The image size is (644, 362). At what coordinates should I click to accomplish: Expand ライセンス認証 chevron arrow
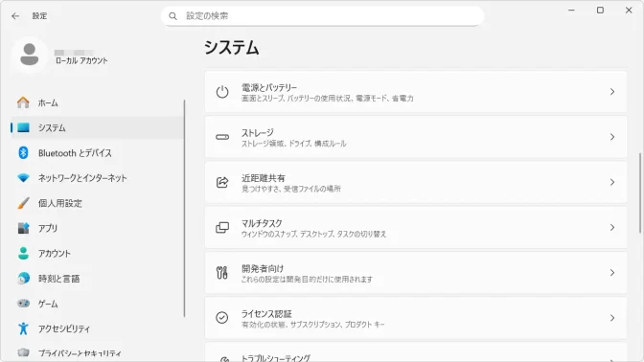(x=612, y=318)
